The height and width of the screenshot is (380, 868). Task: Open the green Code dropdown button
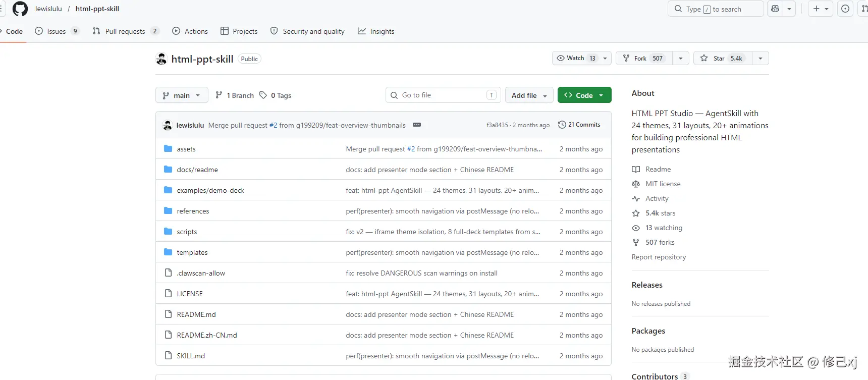tap(584, 95)
